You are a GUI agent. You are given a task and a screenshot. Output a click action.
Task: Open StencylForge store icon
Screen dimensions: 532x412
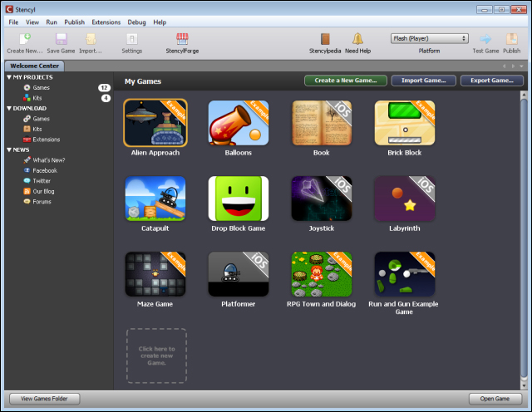182,39
